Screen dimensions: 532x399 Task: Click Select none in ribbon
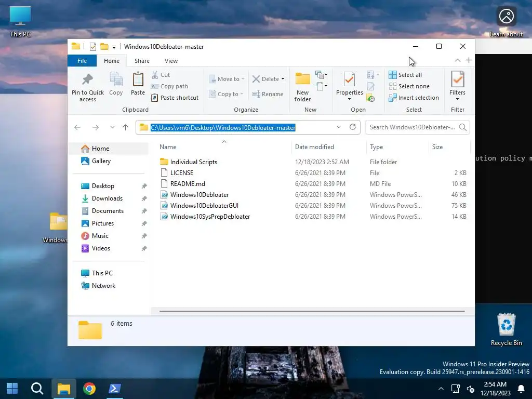click(409, 86)
